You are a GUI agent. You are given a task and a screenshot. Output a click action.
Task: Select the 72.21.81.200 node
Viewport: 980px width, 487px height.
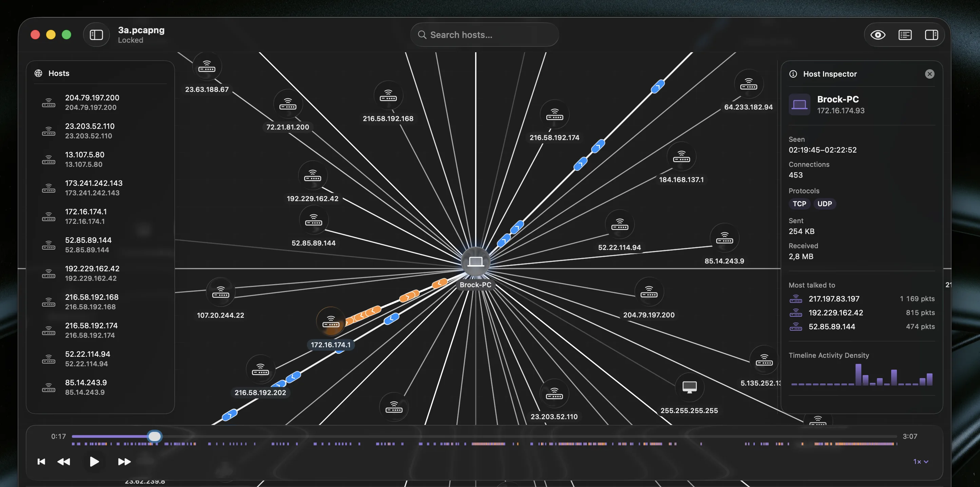tap(288, 104)
